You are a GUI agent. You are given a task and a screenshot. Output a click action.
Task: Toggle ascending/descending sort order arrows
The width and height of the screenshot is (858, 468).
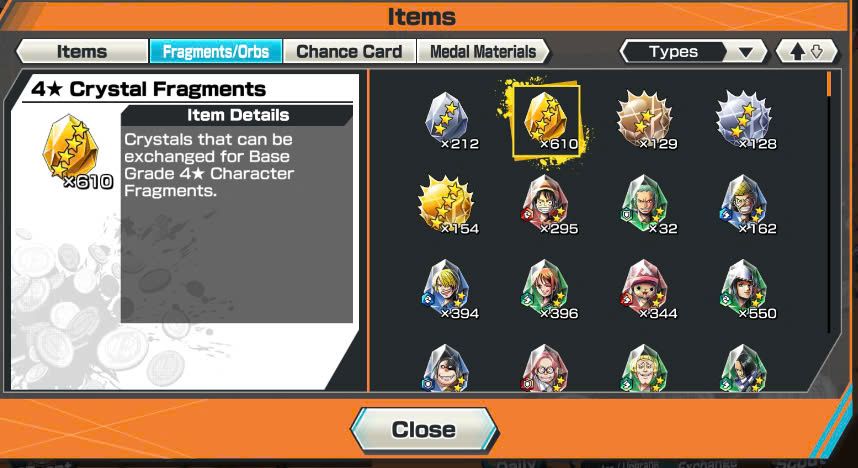(x=807, y=52)
